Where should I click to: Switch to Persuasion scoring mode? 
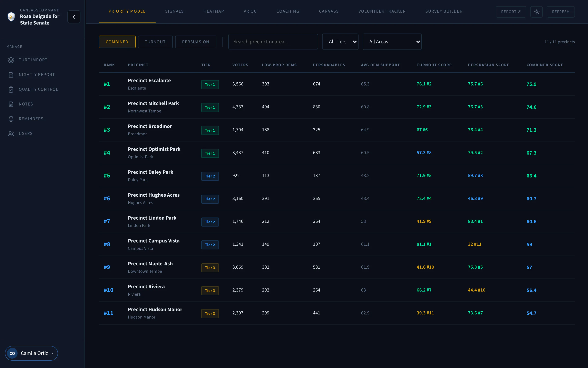(x=196, y=42)
